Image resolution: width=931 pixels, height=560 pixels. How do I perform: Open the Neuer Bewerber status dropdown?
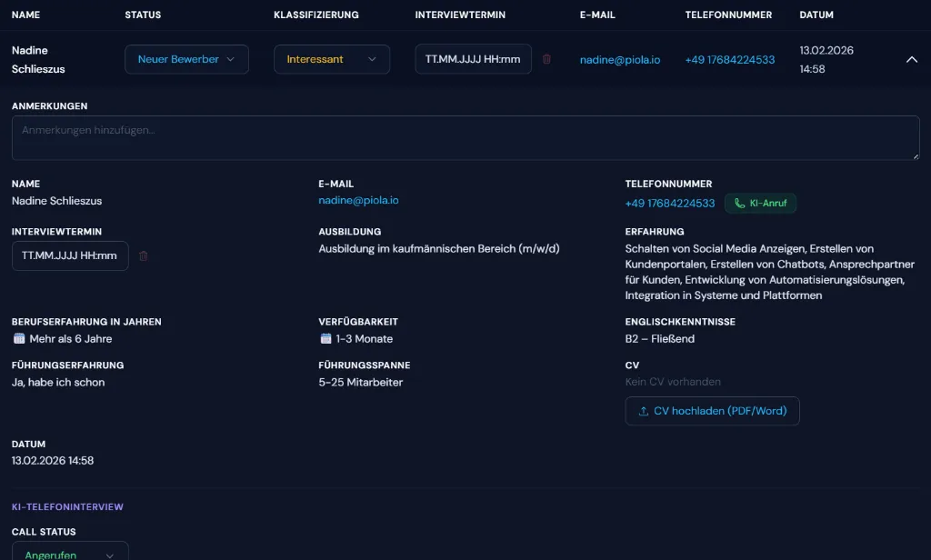point(186,58)
